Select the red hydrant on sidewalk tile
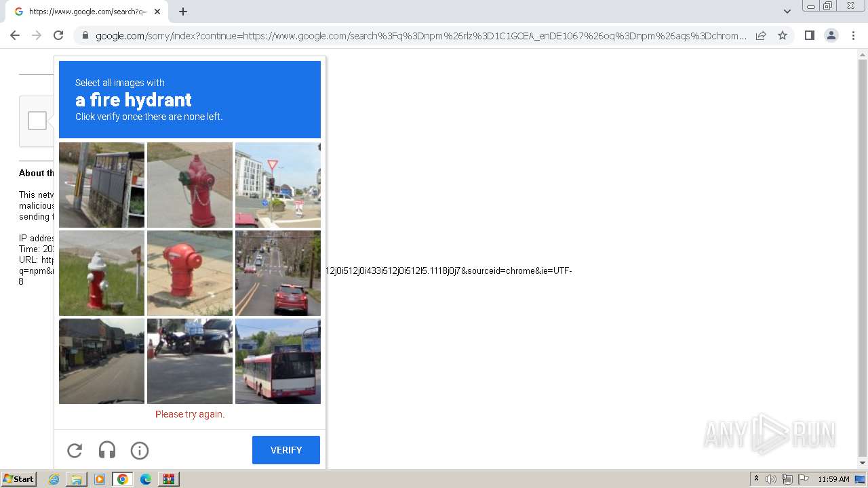868x488 pixels. (190, 273)
